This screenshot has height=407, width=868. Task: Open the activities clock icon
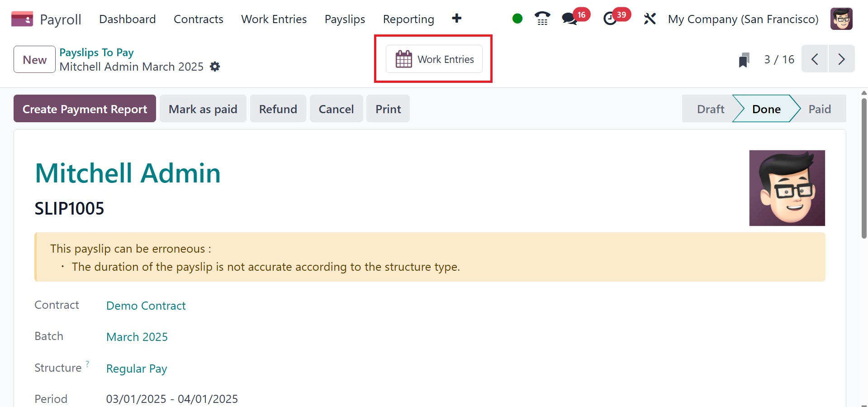coord(610,19)
